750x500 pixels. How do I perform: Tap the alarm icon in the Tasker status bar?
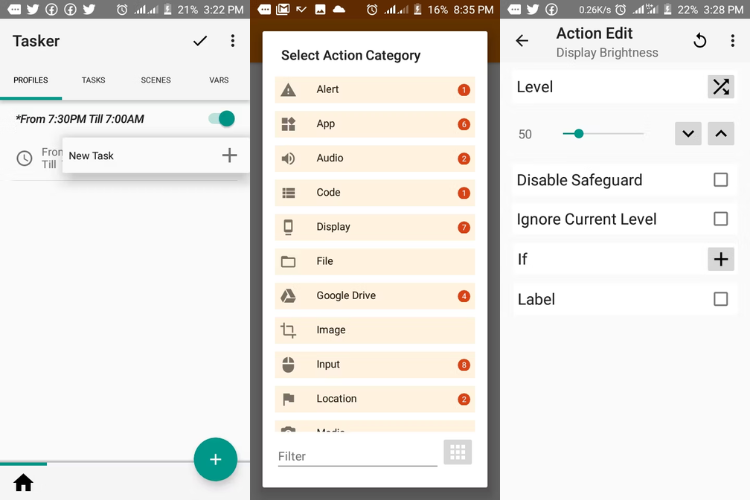(x=122, y=10)
